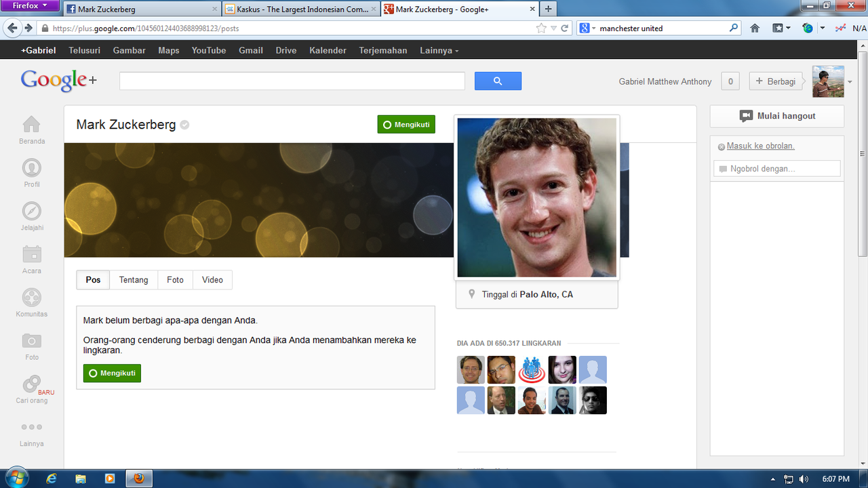This screenshot has width=868, height=488.
Task: Select the Foto profile tab
Action: click(175, 280)
